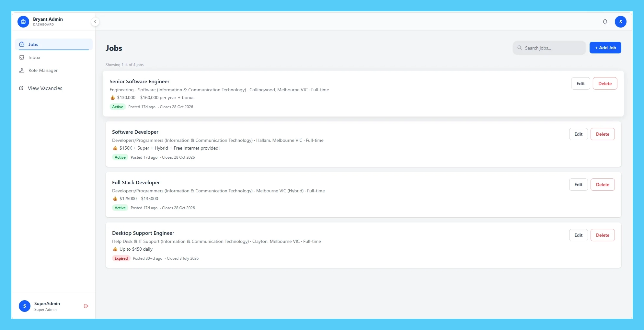Click the search magnifier icon
This screenshot has width=644, height=330.
520,48
